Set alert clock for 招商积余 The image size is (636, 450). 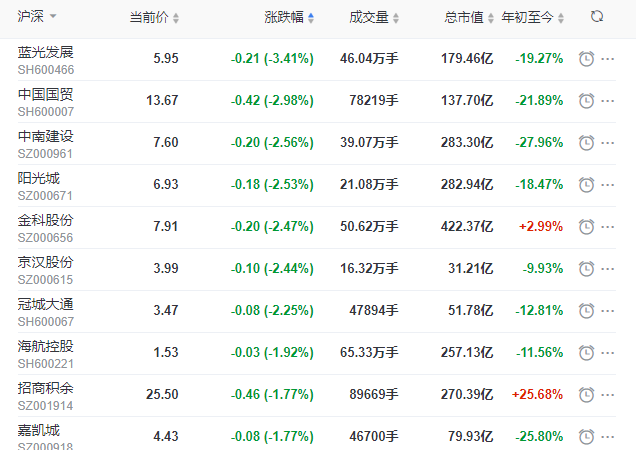586,395
